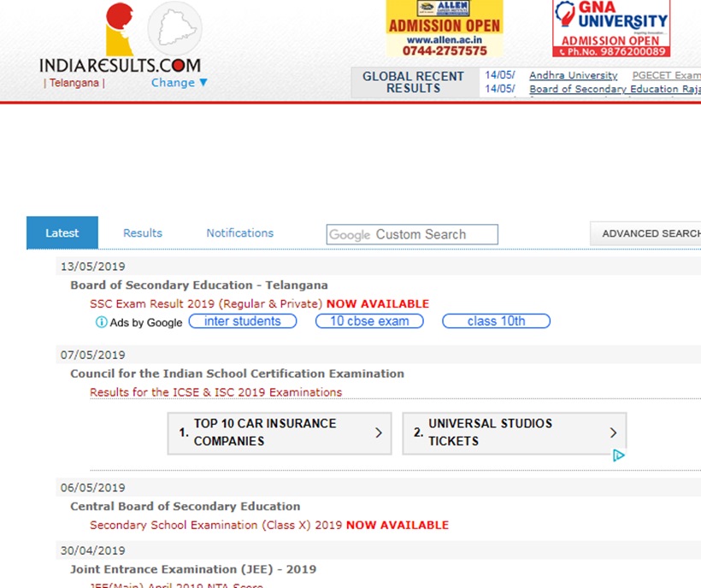
Task: Click the class 10th ad pill
Action: tap(496, 320)
